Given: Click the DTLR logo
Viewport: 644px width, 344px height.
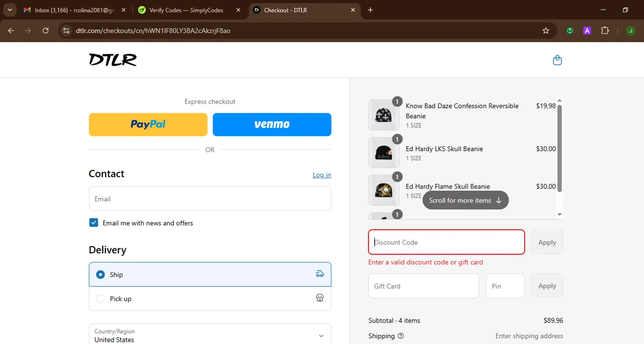Looking at the screenshot, I should pyautogui.click(x=113, y=60).
